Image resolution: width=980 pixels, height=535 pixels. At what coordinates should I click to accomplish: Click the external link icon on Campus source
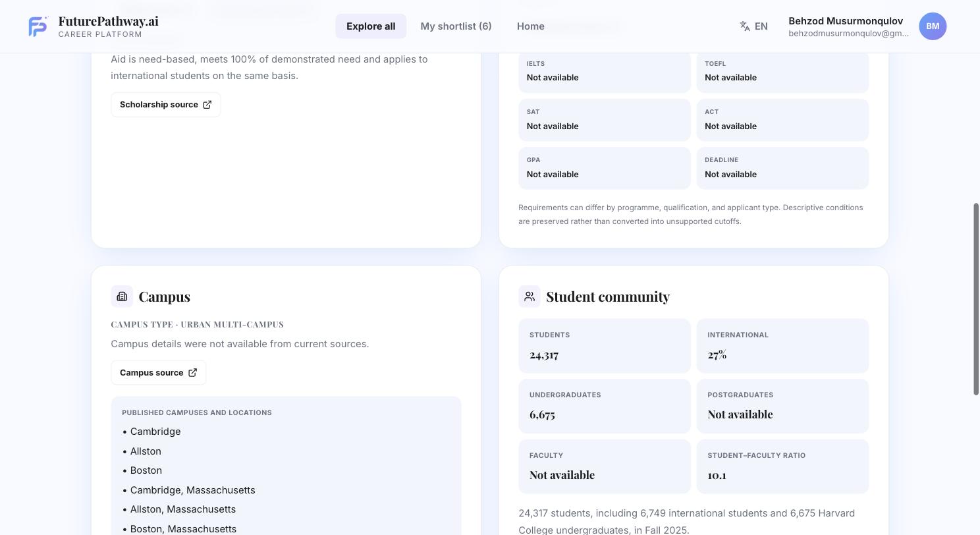(x=192, y=373)
